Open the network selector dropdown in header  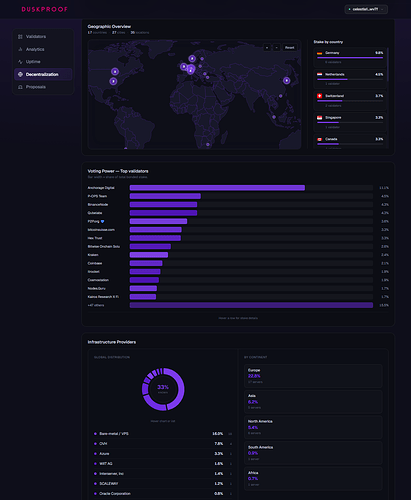(x=366, y=9)
